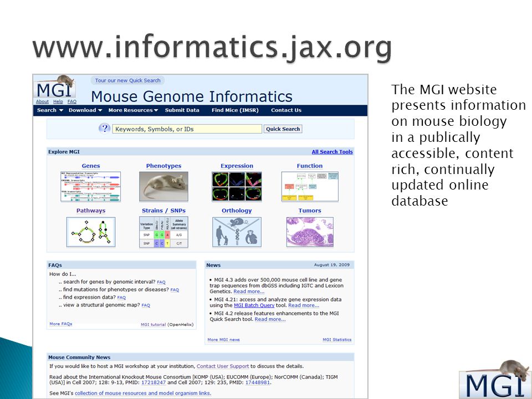Open Find Mice (IMSR) menu item
The height and width of the screenshot is (399, 532).
coord(235,110)
